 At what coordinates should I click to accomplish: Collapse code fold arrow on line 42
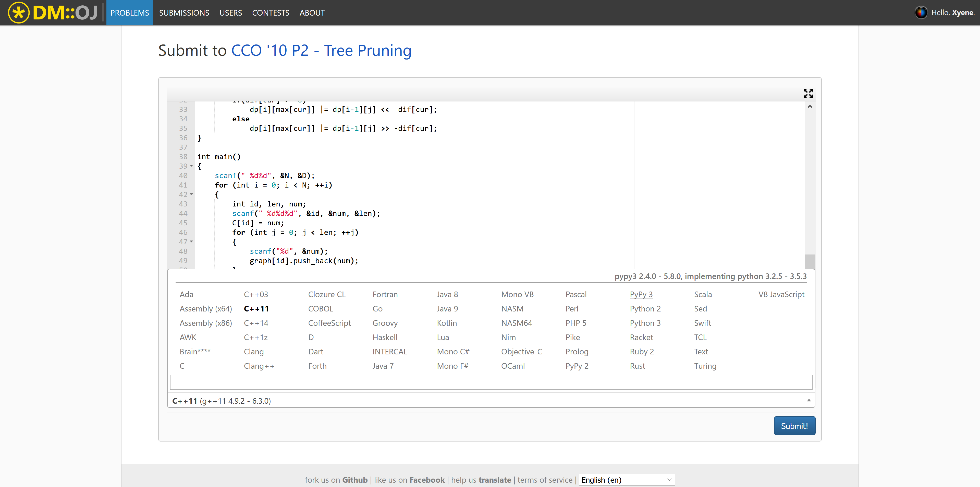pyautogui.click(x=191, y=194)
